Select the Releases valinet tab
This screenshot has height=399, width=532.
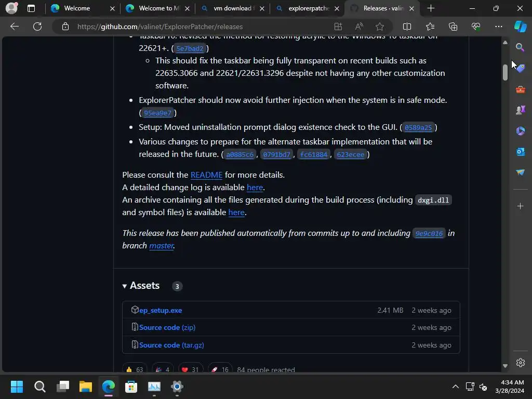point(383,8)
